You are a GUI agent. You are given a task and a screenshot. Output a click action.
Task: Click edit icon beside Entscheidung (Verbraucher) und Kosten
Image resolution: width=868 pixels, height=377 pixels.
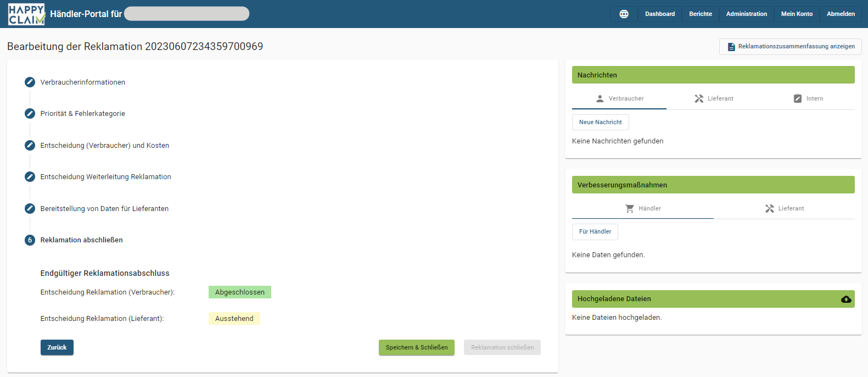click(x=30, y=146)
